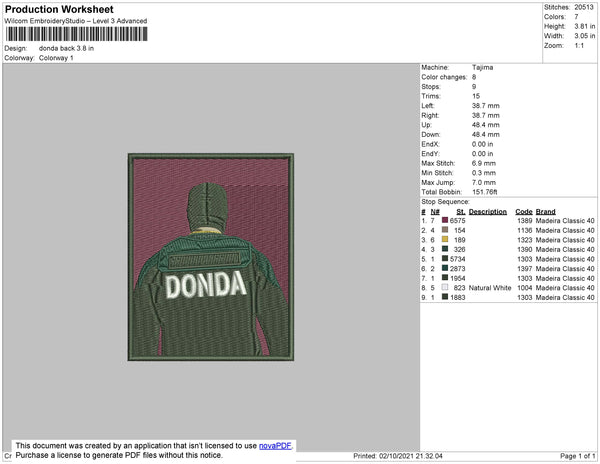Click thread code 1323
The image size is (600, 464).
525,240
